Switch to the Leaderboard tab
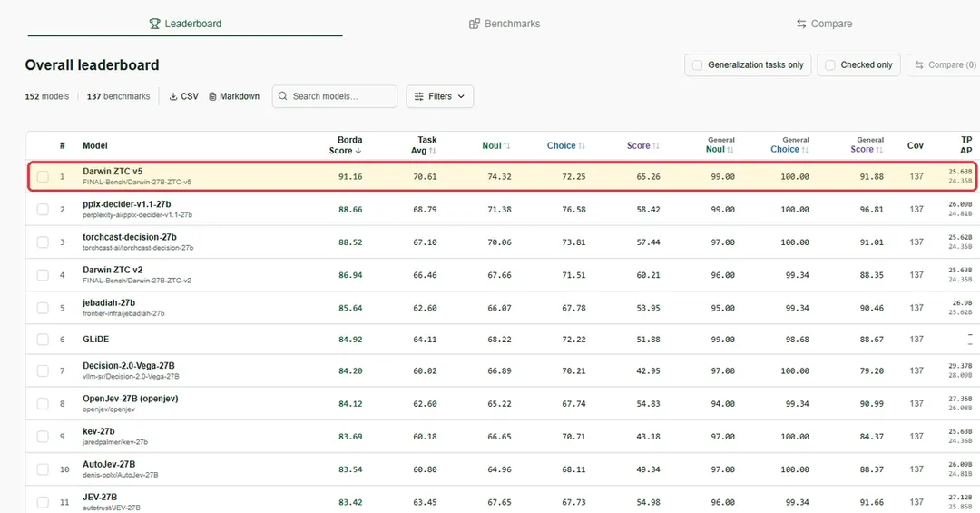 click(x=185, y=24)
